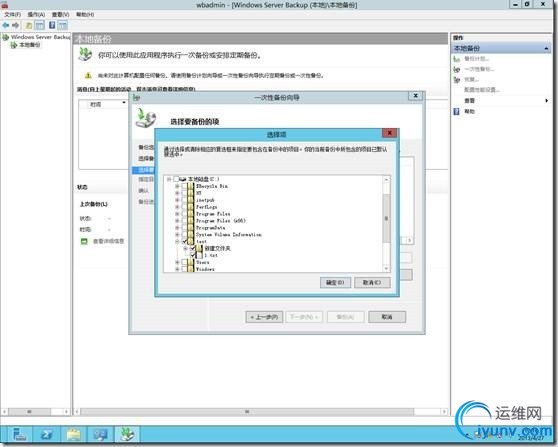
Task: Click the Users folder icon
Action: pyautogui.click(x=191, y=262)
